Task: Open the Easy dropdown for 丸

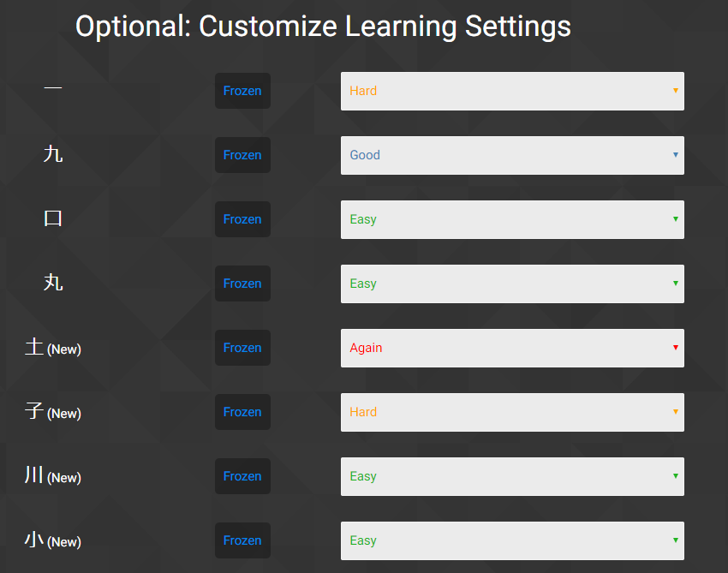Action: click(512, 284)
